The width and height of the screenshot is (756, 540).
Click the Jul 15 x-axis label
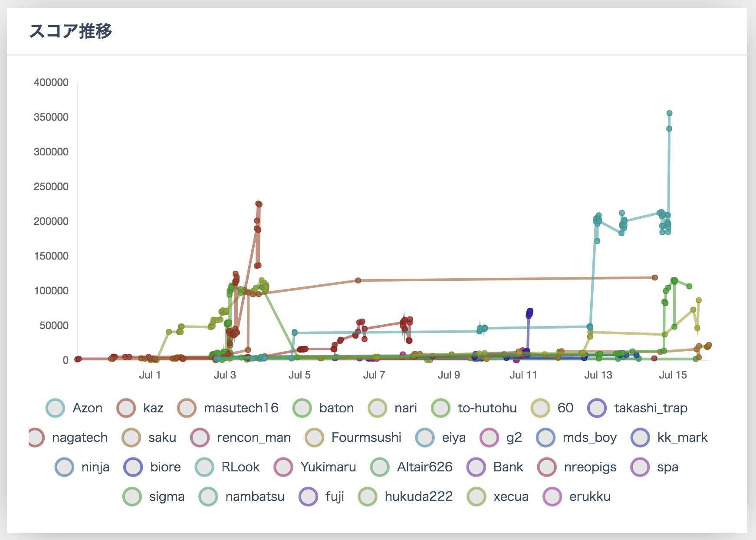[673, 375]
